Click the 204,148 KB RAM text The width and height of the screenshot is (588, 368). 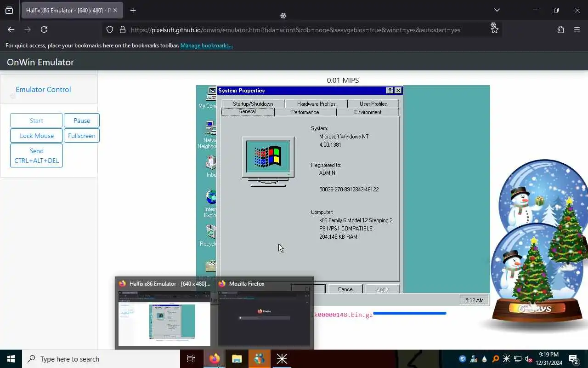(338, 237)
